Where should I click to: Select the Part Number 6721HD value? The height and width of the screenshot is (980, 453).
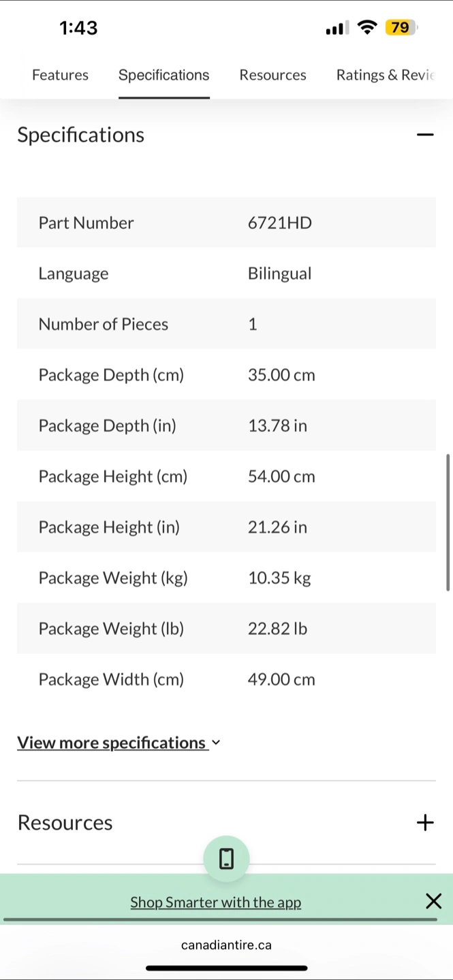(280, 223)
